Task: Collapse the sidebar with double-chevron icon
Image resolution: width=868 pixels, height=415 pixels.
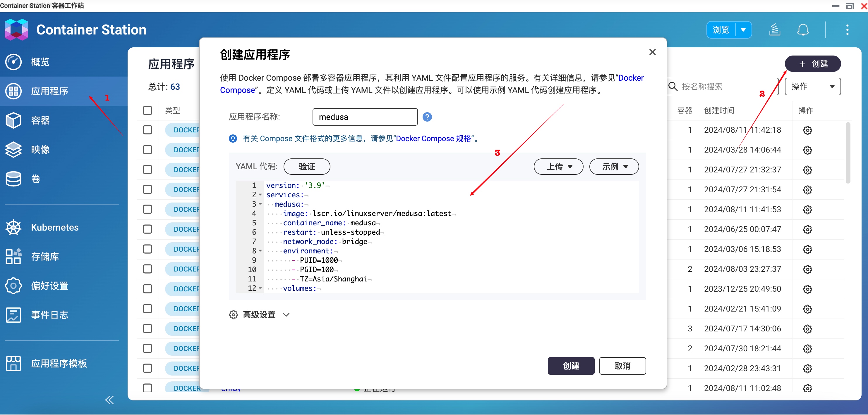Action: 109,400
